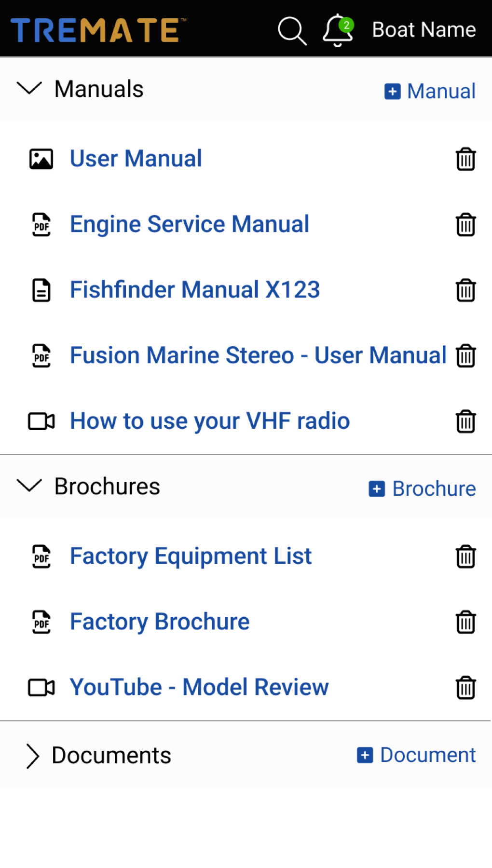The image size is (492, 868).
Task: Open the search magnifier icon
Action: point(292,30)
